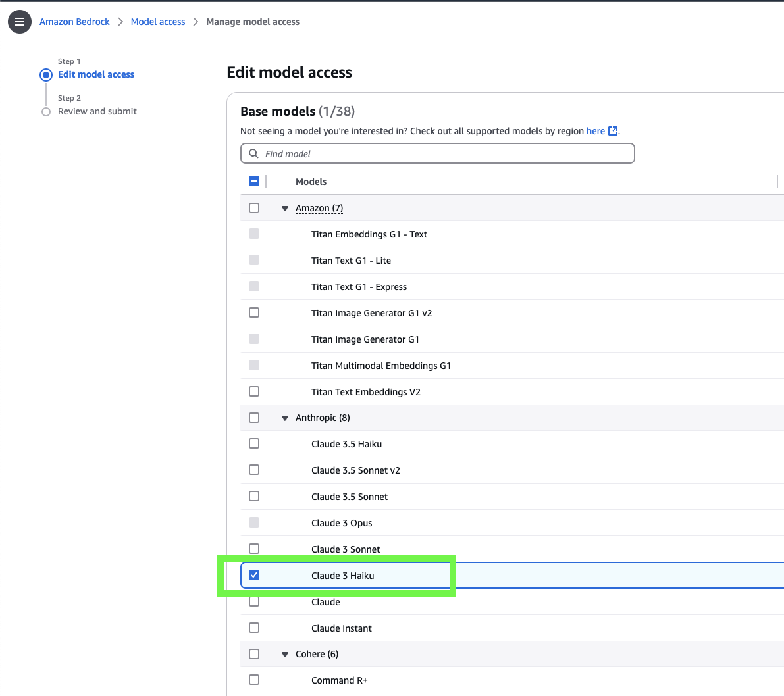Screen dimensions: 784x696
Task: Check the Claude 3 Sonnet checkbox
Action: pyautogui.click(x=254, y=549)
